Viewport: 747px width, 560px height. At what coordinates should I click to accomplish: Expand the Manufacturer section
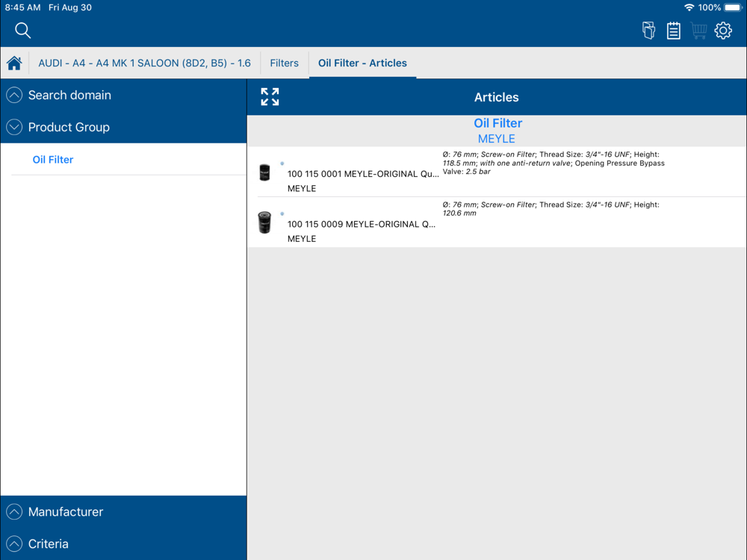[x=123, y=511]
